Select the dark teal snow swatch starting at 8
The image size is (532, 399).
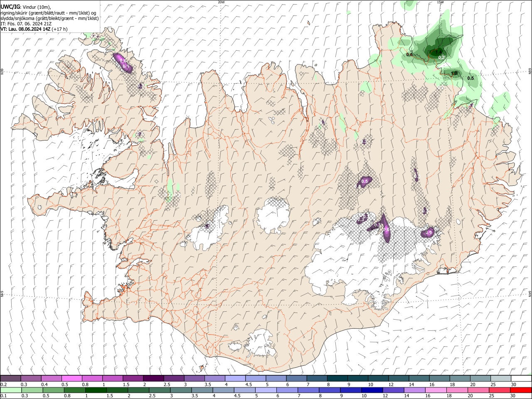pyautogui.click(x=337, y=378)
